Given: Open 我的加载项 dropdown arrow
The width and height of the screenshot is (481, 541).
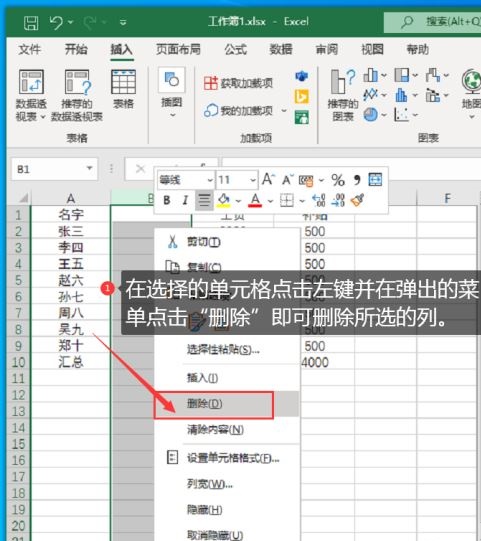Looking at the screenshot, I should (x=284, y=111).
